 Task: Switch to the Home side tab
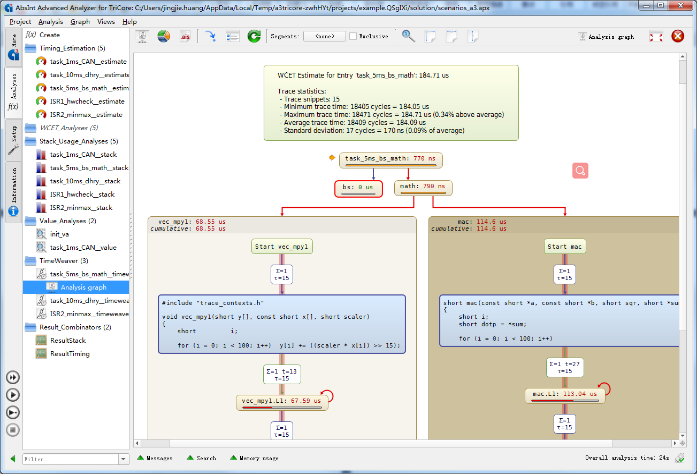[x=13, y=47]
